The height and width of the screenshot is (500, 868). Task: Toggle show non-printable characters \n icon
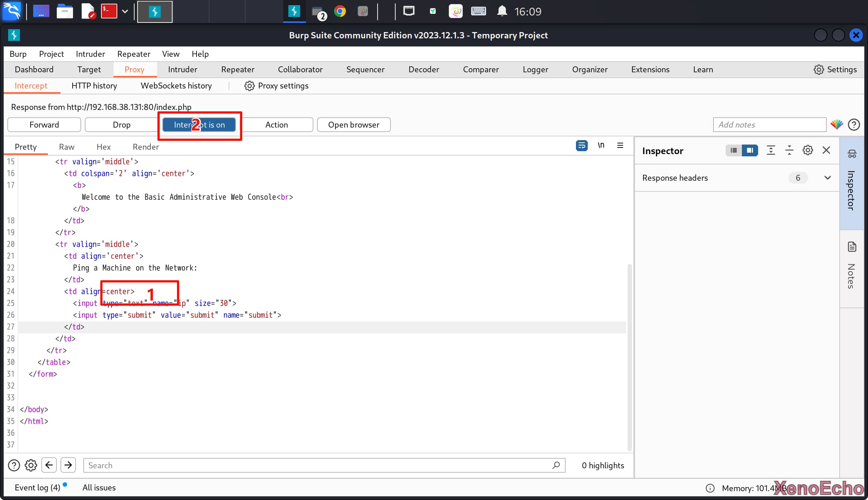tap(601, 146)
